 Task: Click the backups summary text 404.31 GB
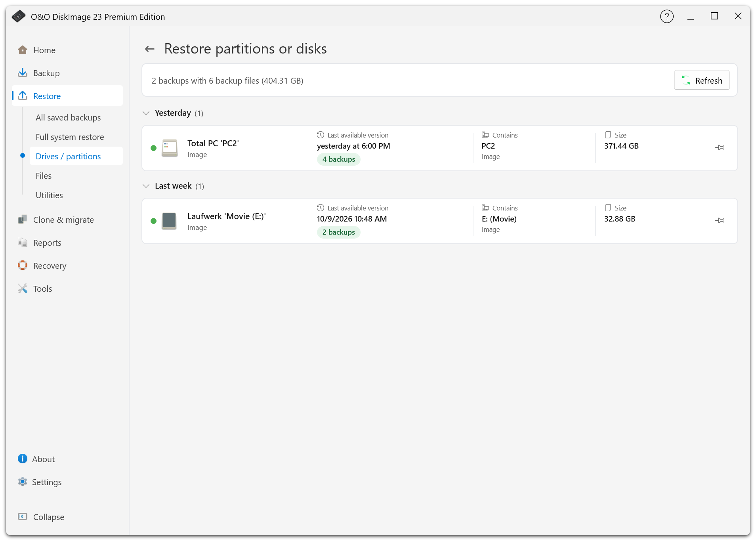pos(227,81)
